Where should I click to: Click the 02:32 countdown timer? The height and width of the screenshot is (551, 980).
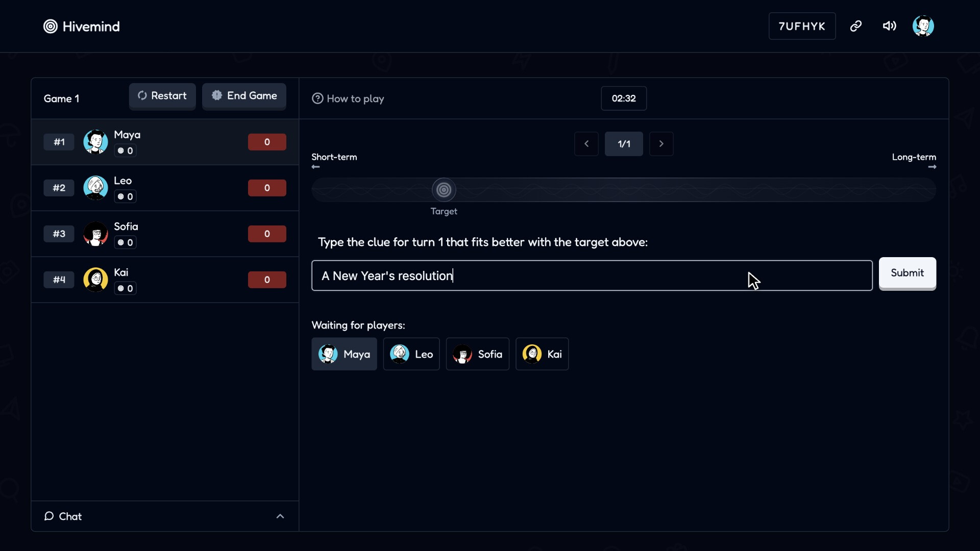click(x=624, y=98)
